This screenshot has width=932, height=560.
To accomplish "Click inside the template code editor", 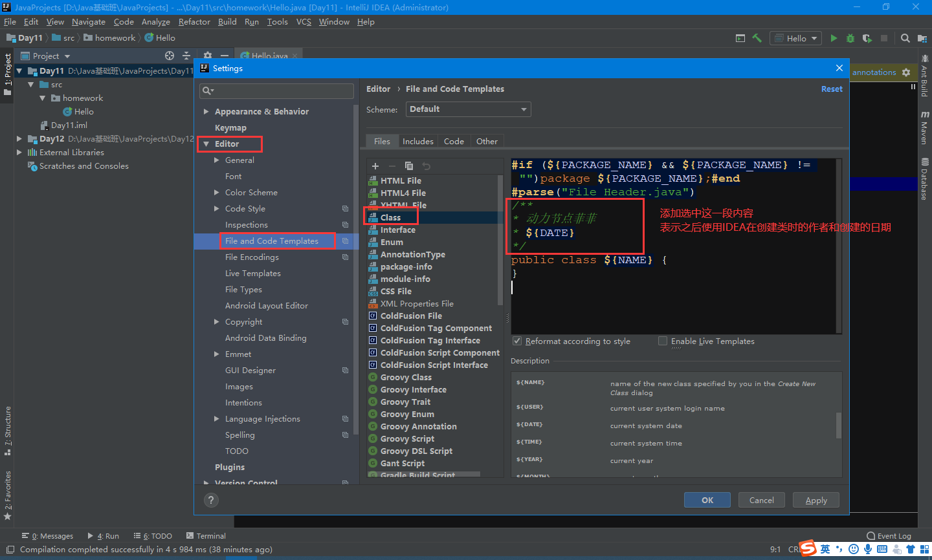I will pyautogui.click(x=673, y=246).
